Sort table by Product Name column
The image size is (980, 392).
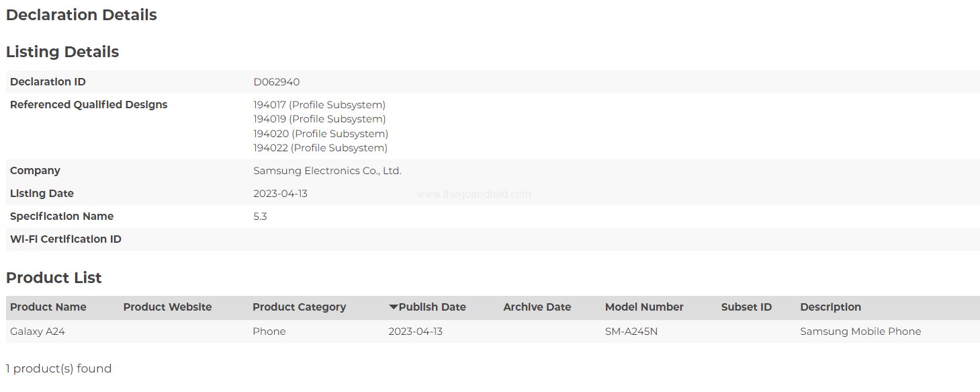[x=48, y=307]
